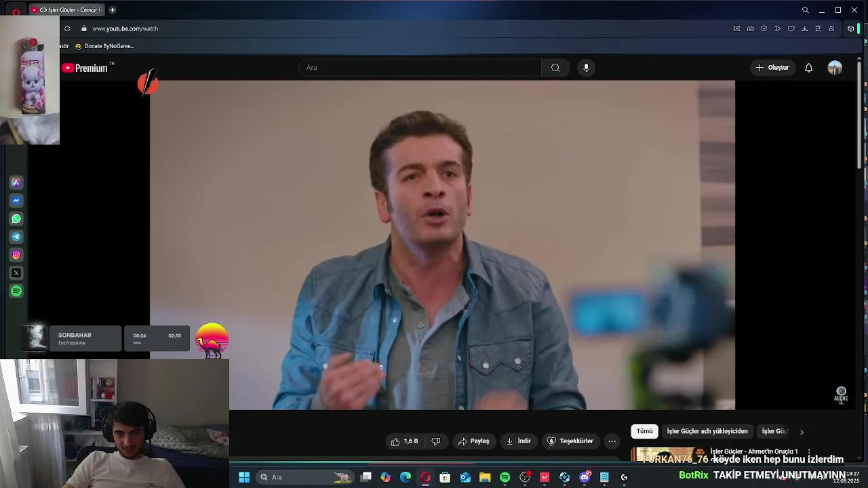The width and height of the screenshot is (868, 488).
Task: Open Instagram in Opera sidebar
Action: click(x=16, y=255)
